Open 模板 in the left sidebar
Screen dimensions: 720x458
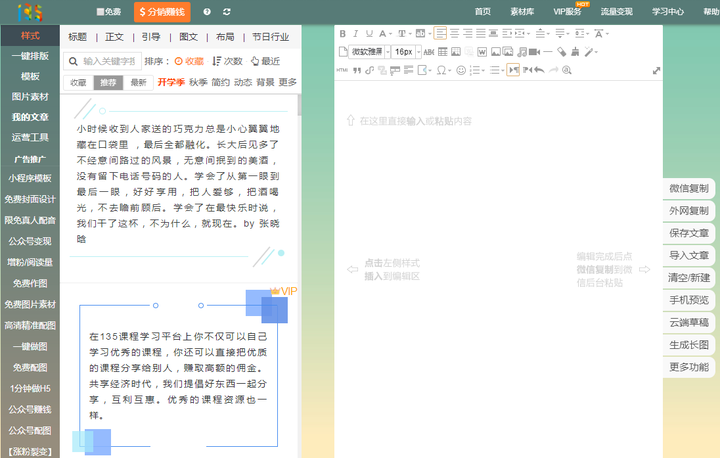[30, 76]
